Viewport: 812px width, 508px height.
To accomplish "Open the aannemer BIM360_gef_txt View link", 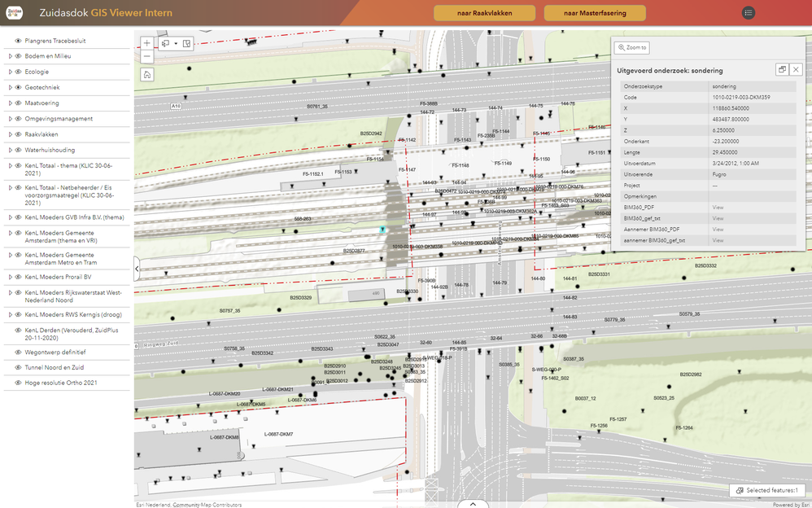I will 718,240.
